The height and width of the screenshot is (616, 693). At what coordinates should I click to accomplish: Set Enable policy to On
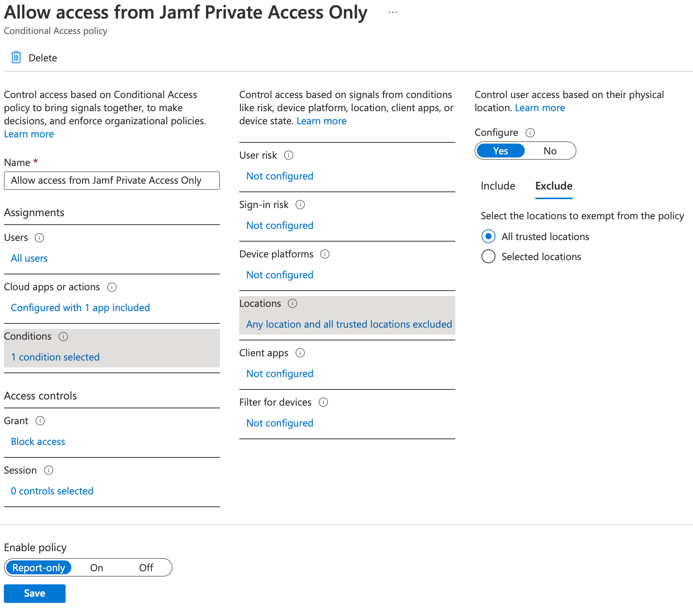click(x=96, y=567)
